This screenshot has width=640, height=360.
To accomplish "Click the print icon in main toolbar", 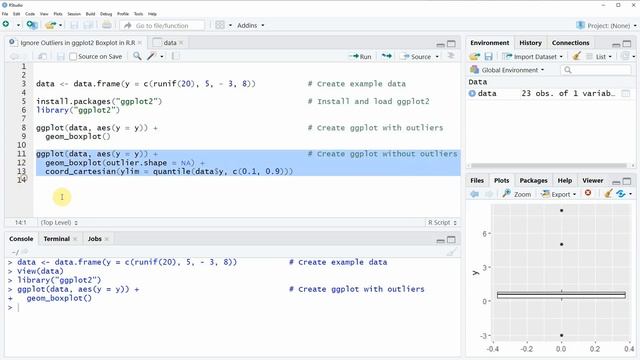I will (107, 25).
